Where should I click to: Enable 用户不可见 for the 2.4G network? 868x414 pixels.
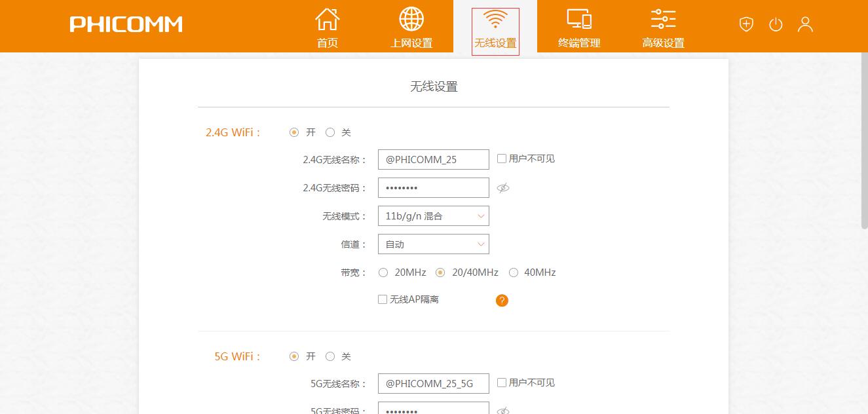click(x=500, y=158)
